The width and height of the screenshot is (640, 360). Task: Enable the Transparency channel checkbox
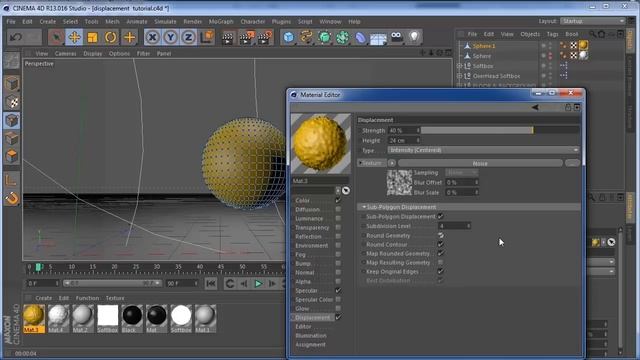pos(338,227)
